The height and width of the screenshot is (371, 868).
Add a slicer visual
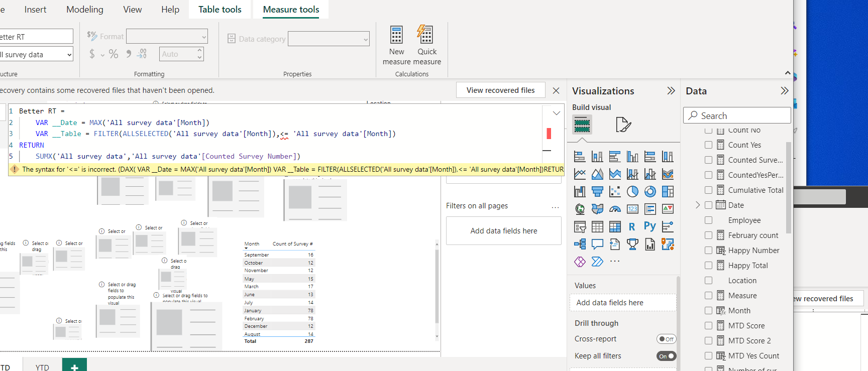580,226
